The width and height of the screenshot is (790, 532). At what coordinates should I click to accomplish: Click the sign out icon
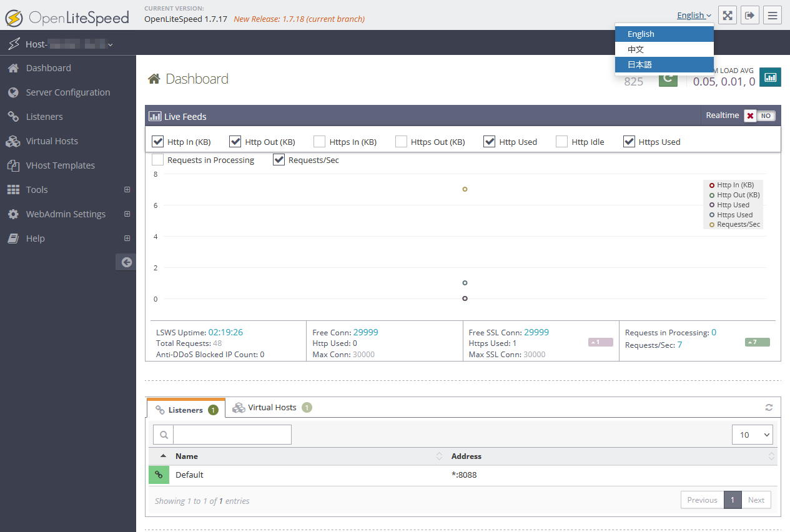(x=750, y=16)
